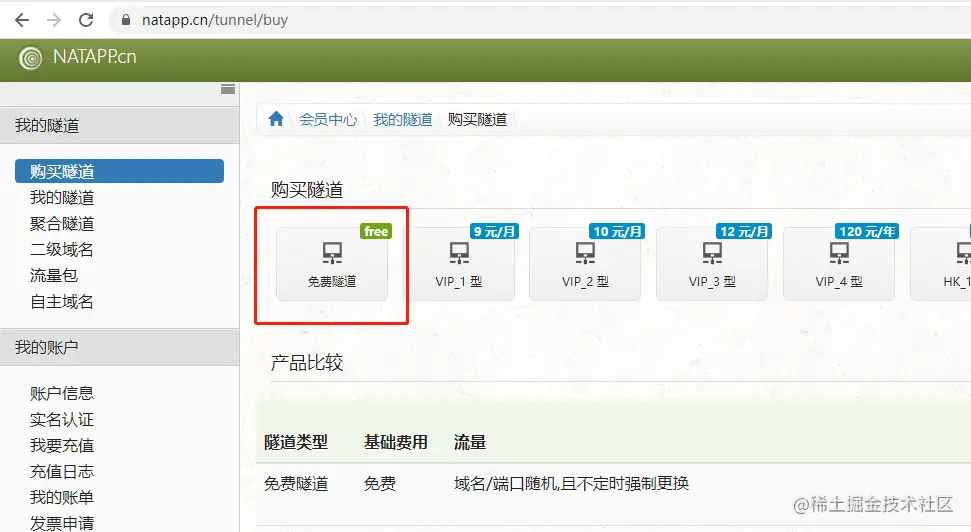Click the 产品比较 section heading
Screen dimensions: 971x532
point(307,362)
